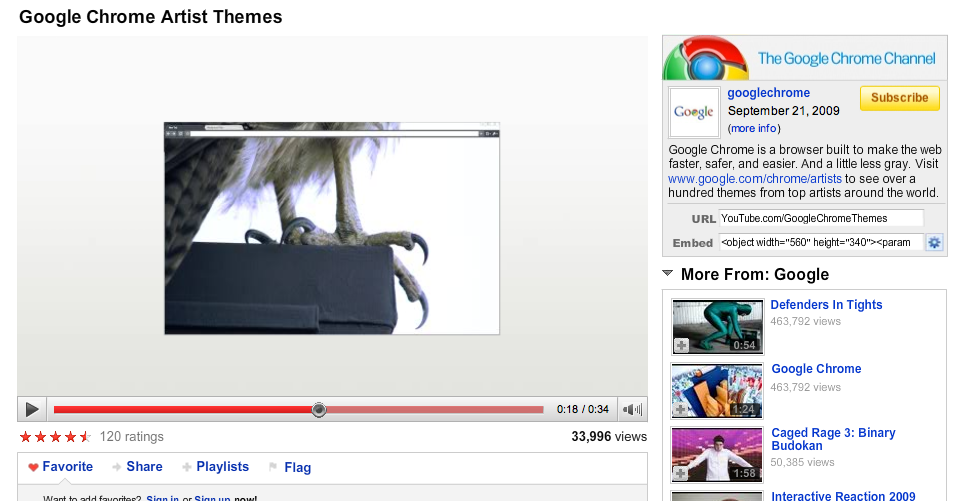Mute the video with the speaker icon
Screen dimensions: 971x501
point(632,409)
